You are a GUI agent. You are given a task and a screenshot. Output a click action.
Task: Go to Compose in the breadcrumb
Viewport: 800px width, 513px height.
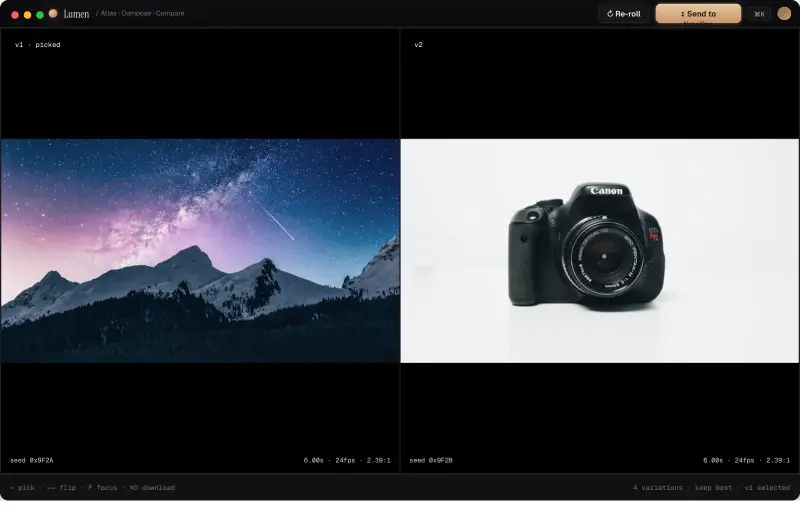point(136,13)
